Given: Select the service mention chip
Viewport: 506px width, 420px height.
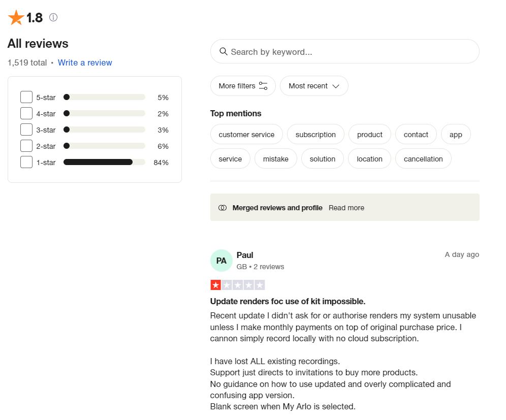Looking at the screenshot, I should click(230, 159).
